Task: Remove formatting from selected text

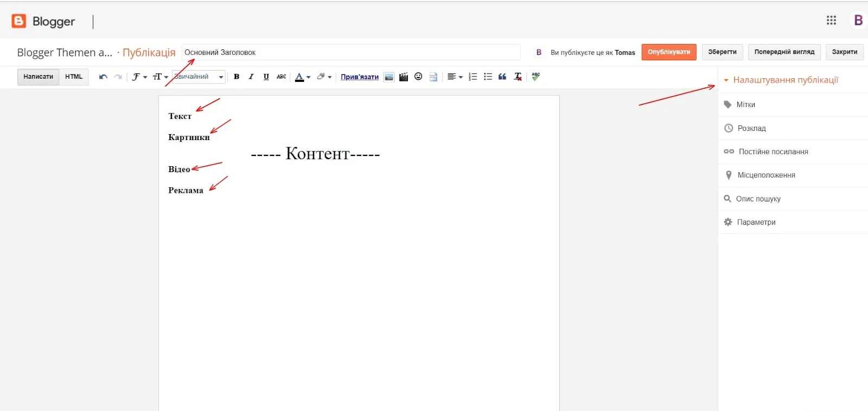Action: tap(518, 77)
